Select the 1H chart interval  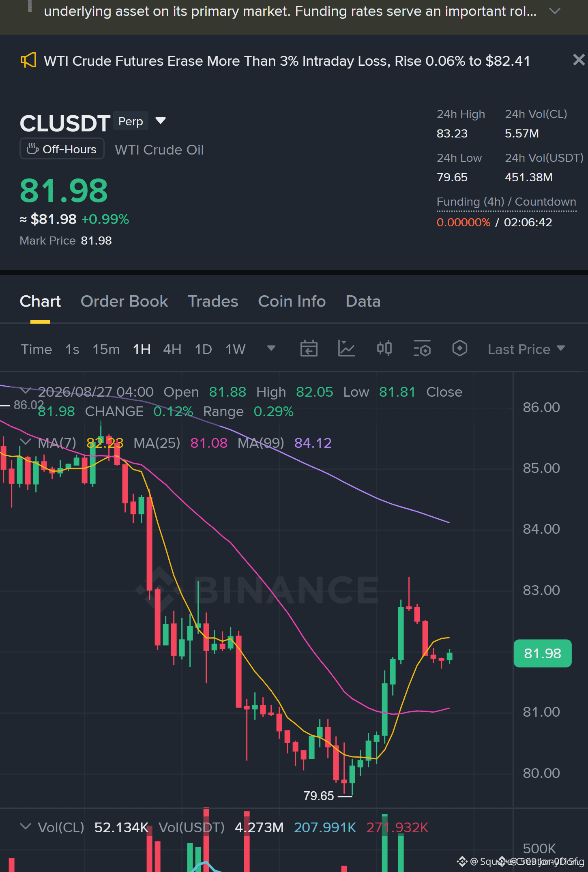click(x=142, y=349)
